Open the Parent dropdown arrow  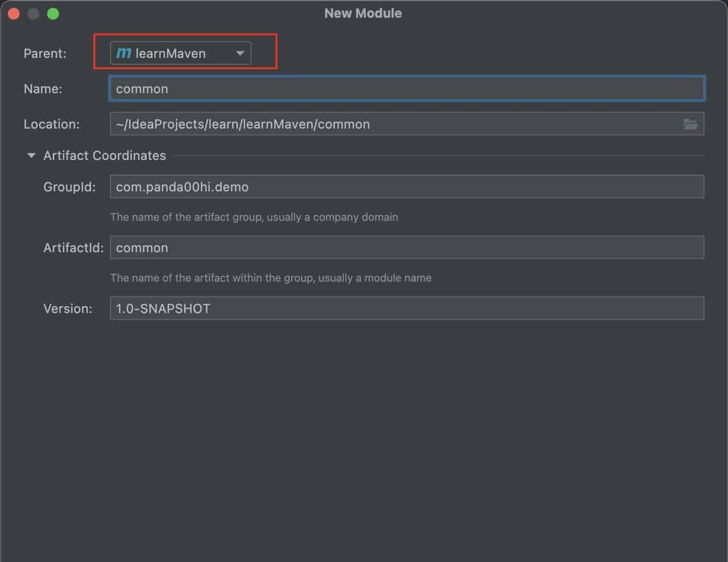click(240, 53)
